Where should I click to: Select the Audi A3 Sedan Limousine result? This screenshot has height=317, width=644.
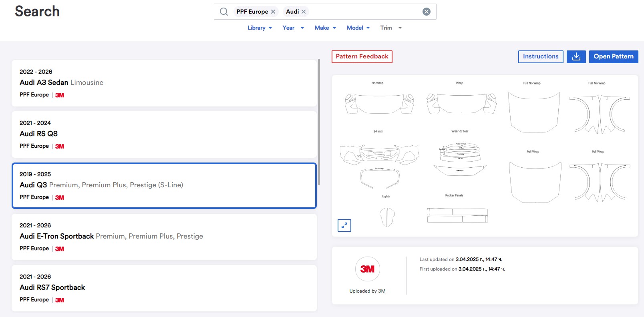[164, 83]
